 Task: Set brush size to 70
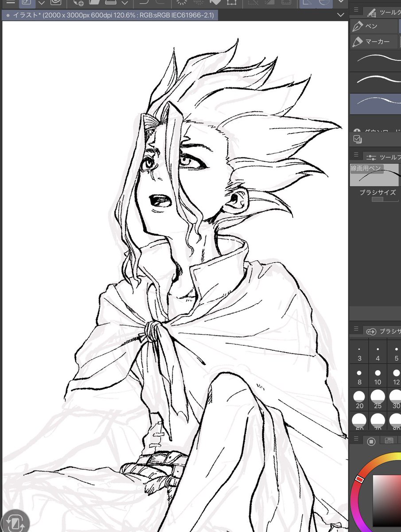378,421
